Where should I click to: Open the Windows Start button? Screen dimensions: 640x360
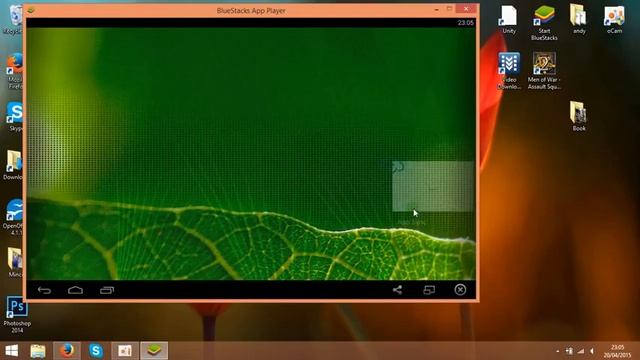[x=11, y=351]
